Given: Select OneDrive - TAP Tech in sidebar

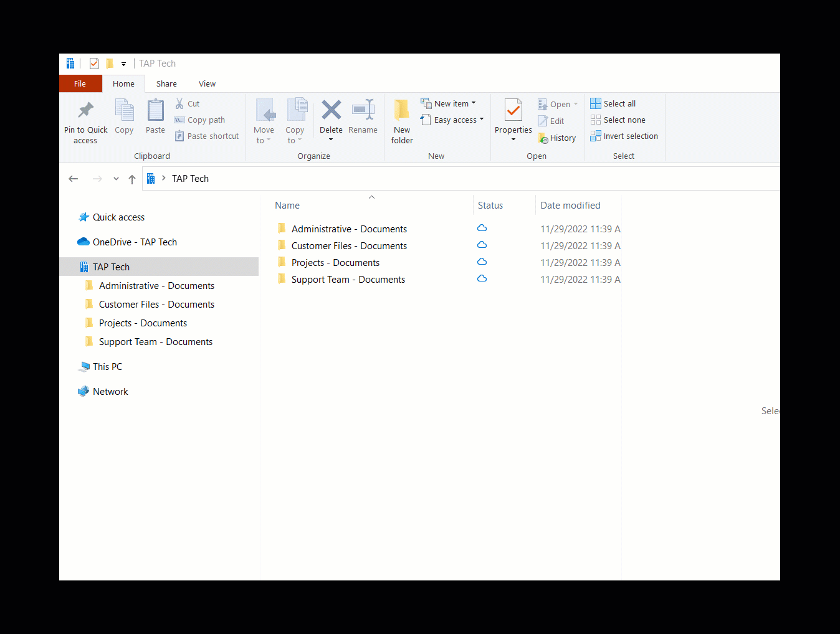Looking at the screenshot, I should (134, 242).
